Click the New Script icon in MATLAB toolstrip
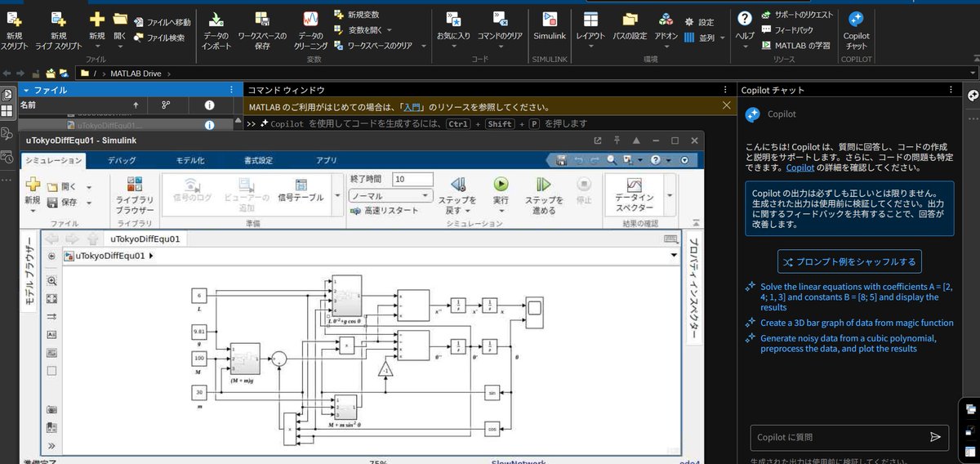Viewport: 980px width, 464px height. 15,19
